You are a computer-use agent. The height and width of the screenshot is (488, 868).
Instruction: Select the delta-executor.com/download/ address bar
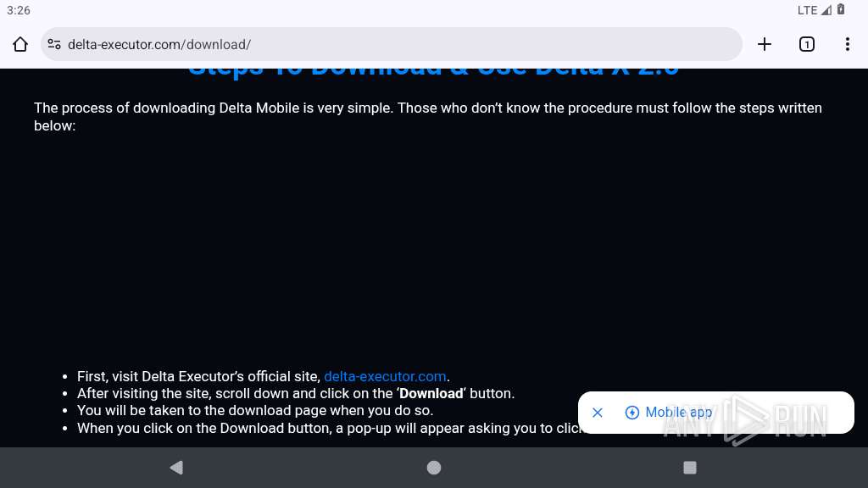click(392, 44)
